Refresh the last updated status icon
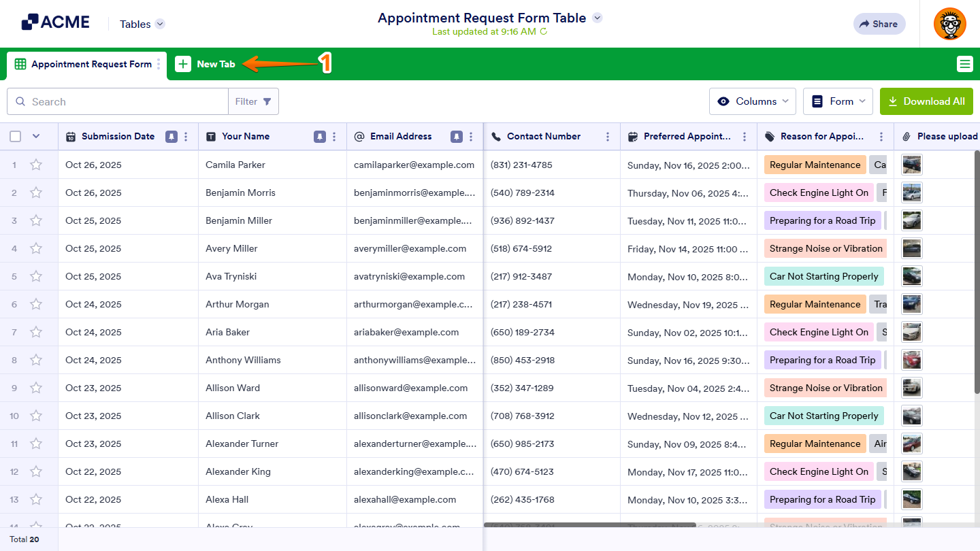The width and height of the screenshot is (980, 551). click(x=544, y=31)
